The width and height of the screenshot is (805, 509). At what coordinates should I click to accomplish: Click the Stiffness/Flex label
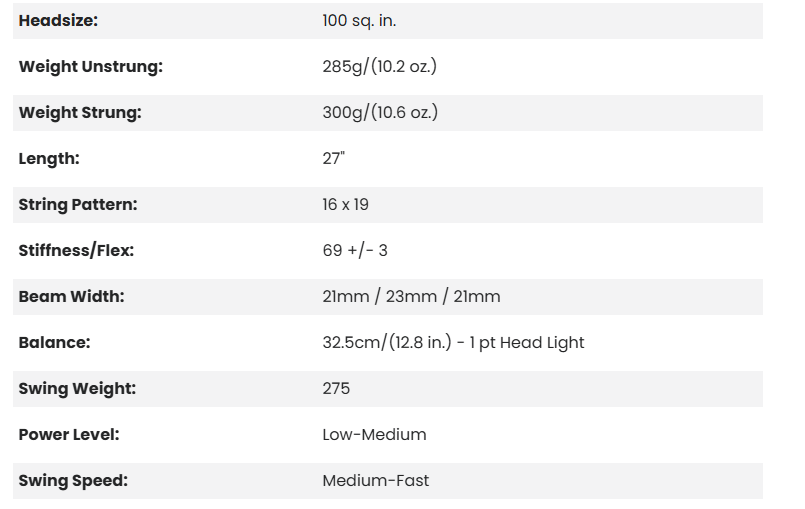[x=76, y=251]
